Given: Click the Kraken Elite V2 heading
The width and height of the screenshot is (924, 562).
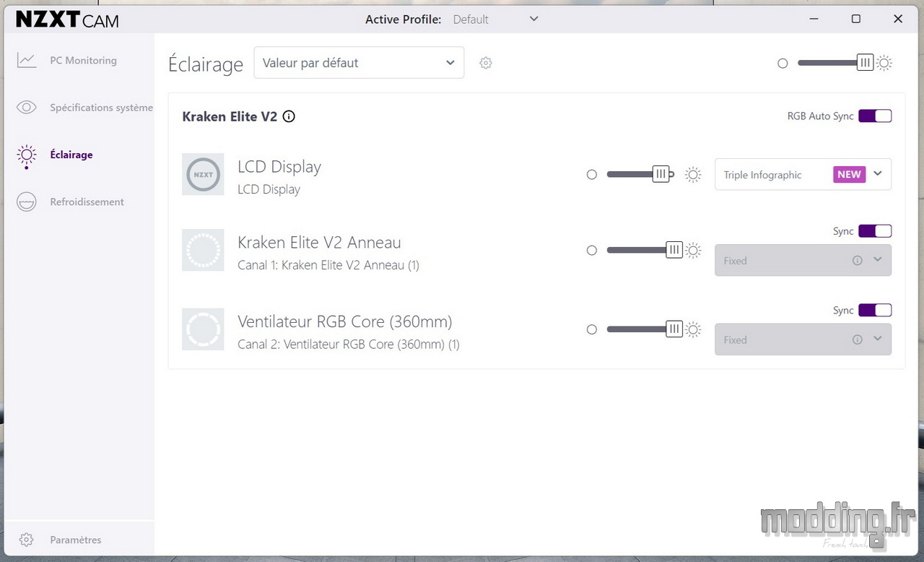Looking at the screenshot, I should pos(230,116).
